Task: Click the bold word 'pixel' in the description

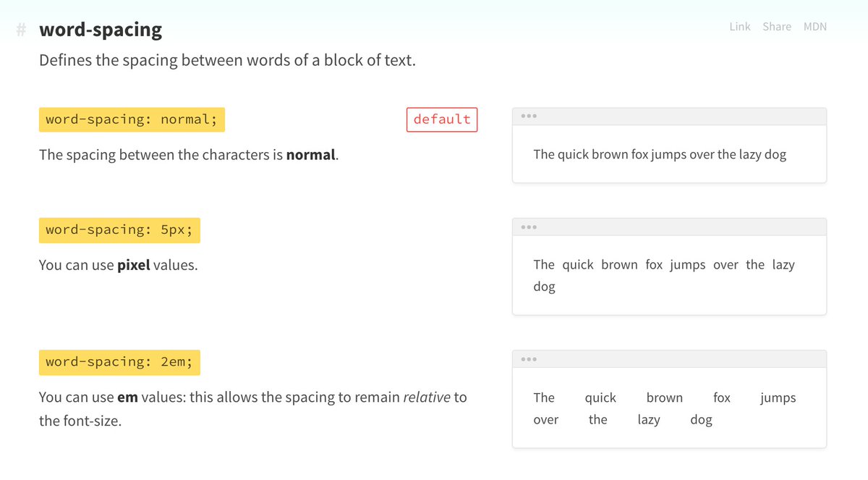Action: point(133,265)
